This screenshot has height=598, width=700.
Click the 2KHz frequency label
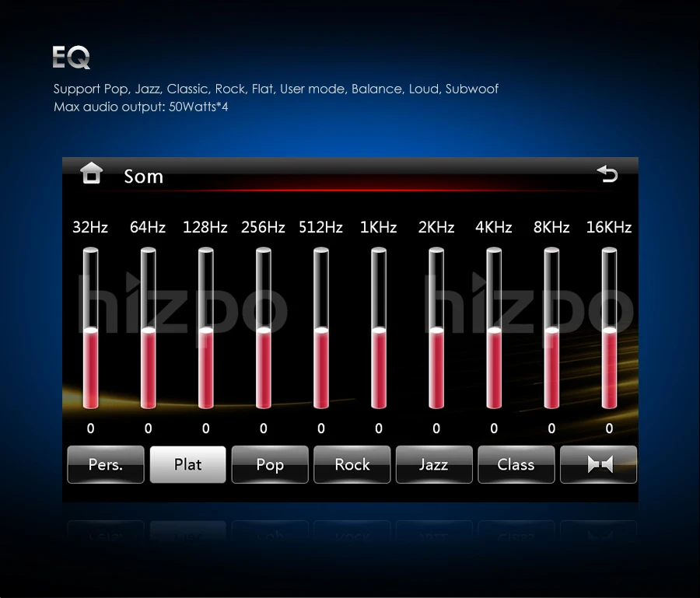[x=436, y=227]
